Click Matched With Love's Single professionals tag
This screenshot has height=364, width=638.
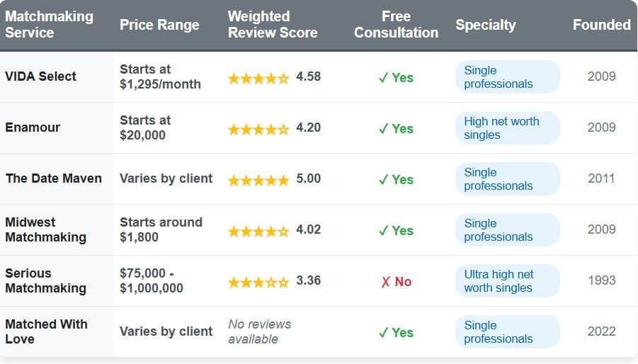point(506,332)
